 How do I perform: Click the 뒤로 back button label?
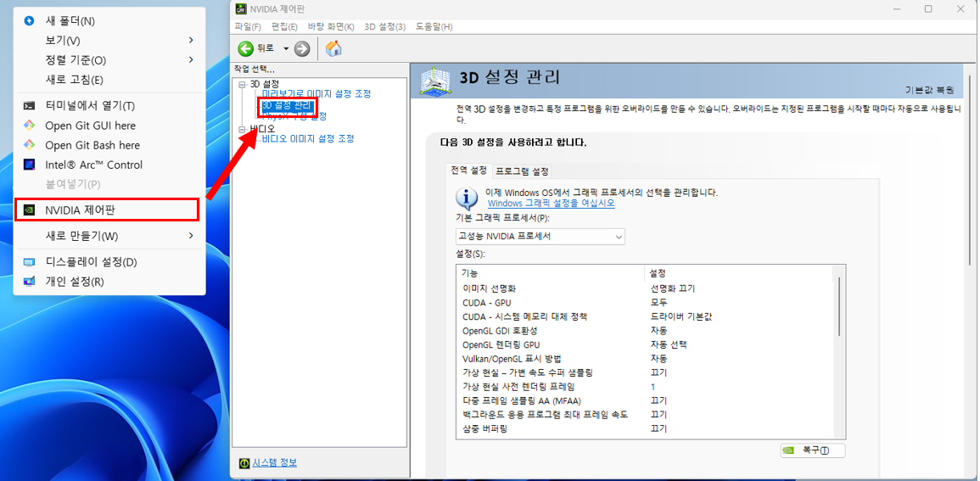(266, 48)
